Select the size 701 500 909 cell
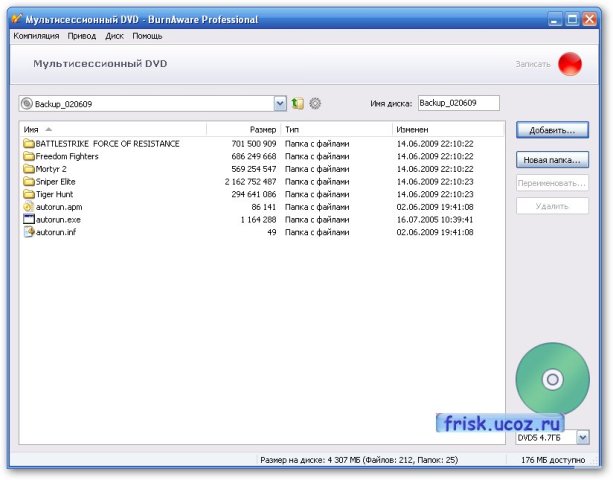The image size is (613, 480). tap(254, 144)
